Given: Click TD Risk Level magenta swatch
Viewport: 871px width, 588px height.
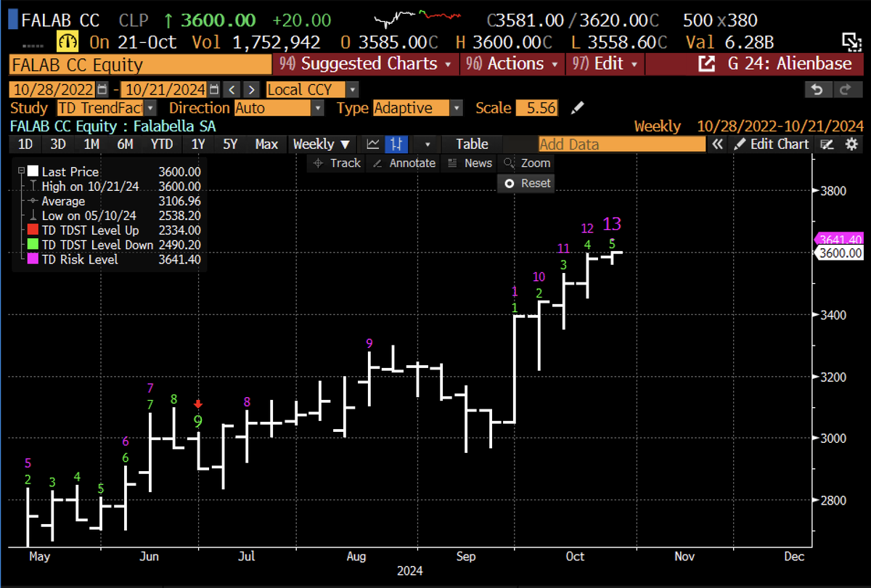Looking at the screenshot, I should pos(33,259).
